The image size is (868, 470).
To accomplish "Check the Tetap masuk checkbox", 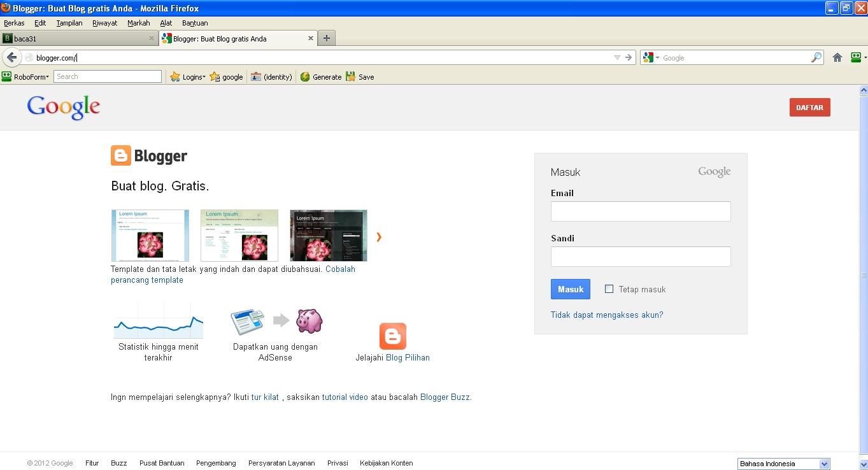I will (x=609, y=289).
